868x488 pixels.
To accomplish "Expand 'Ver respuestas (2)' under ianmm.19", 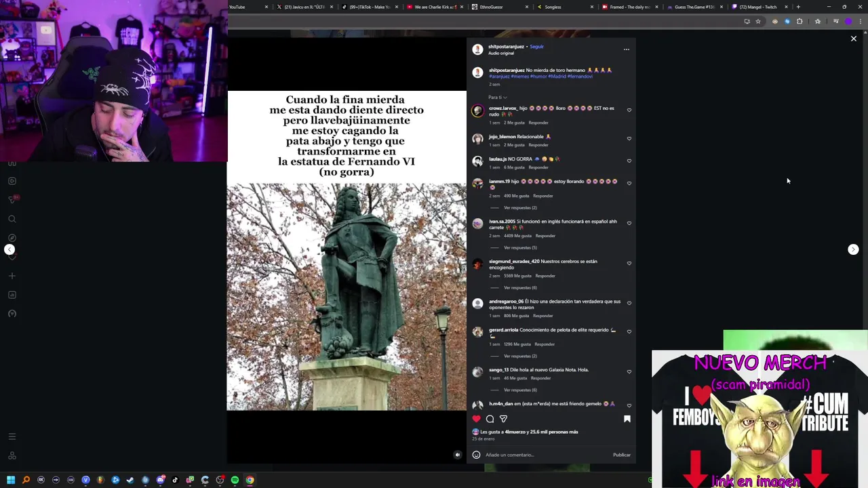I will pos(520,208).
